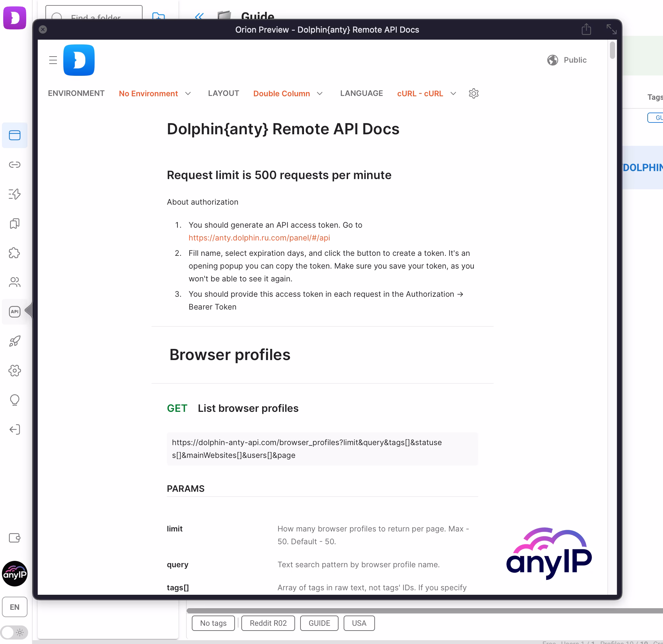The height and width of the screenshot is (644, 663).
Task: Expand the No Environment dropdown
Action: pyautogui.click(x=155, y=93)
